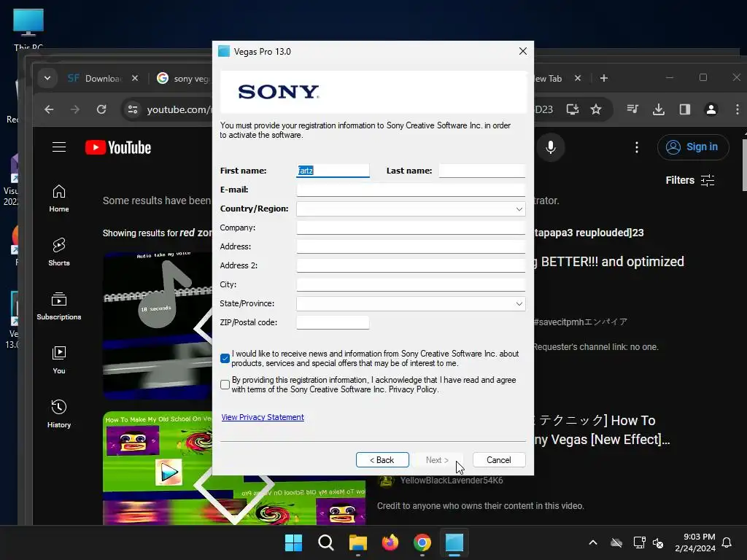The height and width of the screenshot is (560, 747).
Task: Click the YouTube Sign in button
Action: click(x=693, y=147)
